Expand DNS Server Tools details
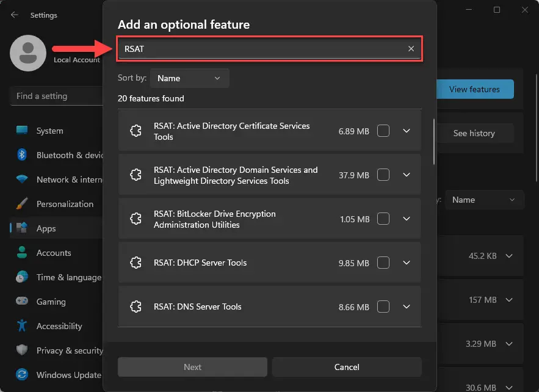The width and height of the screenshot is (539, 392). click(407, 307)
